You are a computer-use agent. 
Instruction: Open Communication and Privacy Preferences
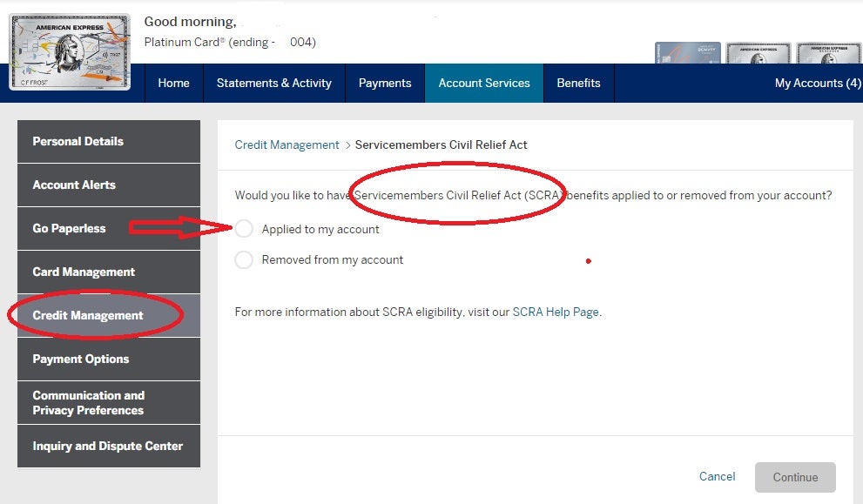[109, 403]
